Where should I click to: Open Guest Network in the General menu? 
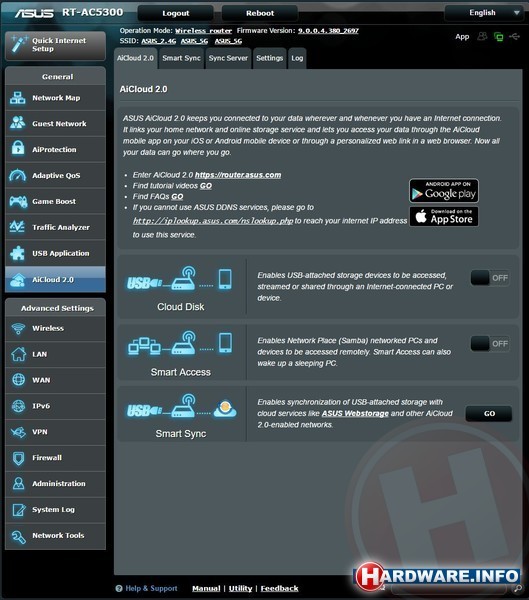pos(56,124)
